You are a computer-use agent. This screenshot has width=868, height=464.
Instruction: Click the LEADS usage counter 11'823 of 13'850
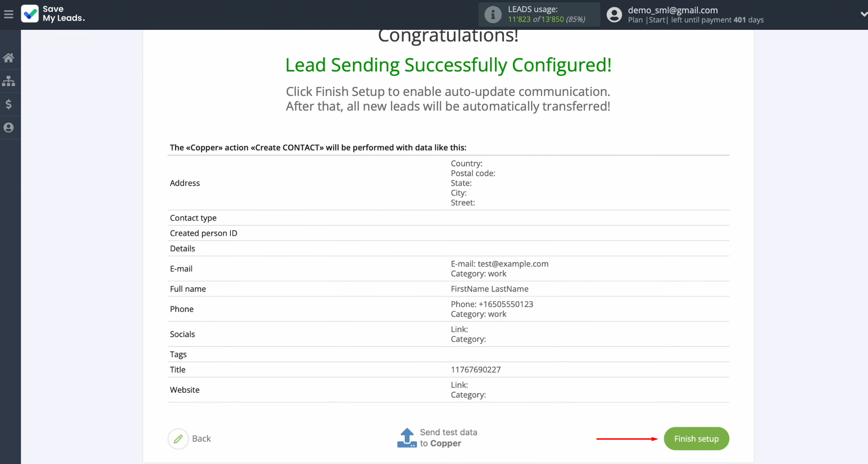click(546, 19)
